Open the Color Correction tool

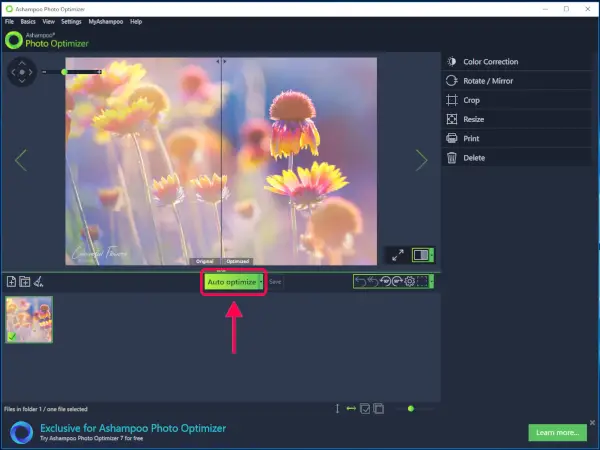[x=490, y=62]
